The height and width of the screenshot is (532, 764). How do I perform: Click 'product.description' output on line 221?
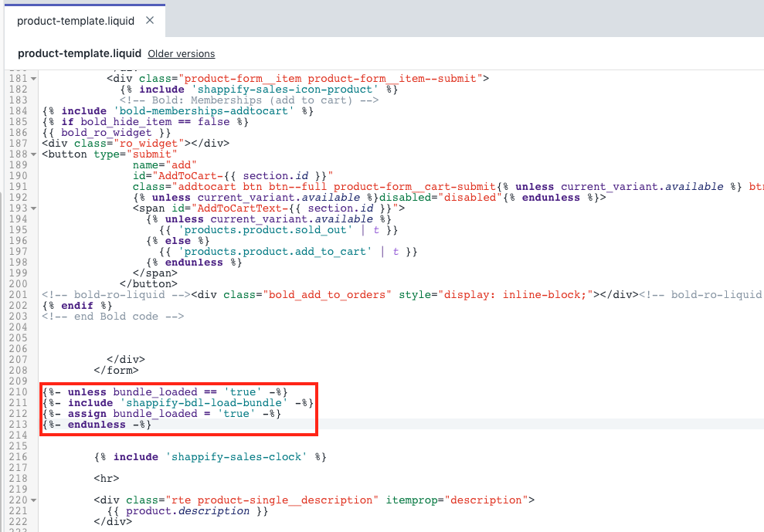[188, 511]
